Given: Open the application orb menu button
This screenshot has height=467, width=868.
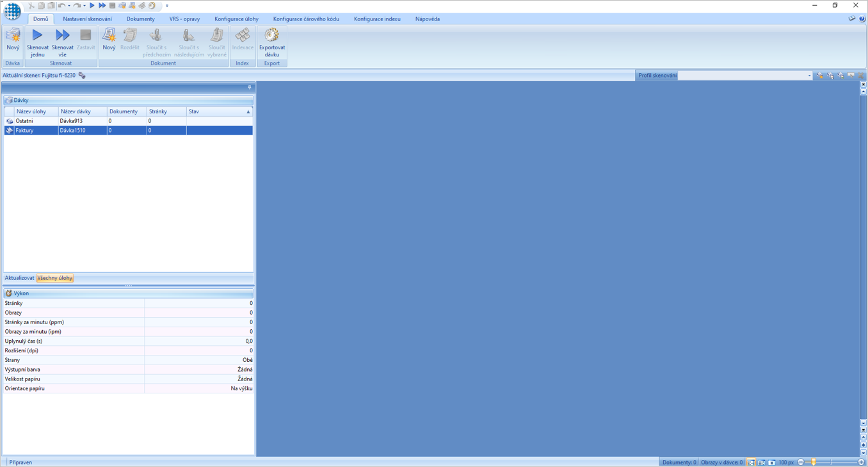Looking at the screenshot, I should coord(12,11).
